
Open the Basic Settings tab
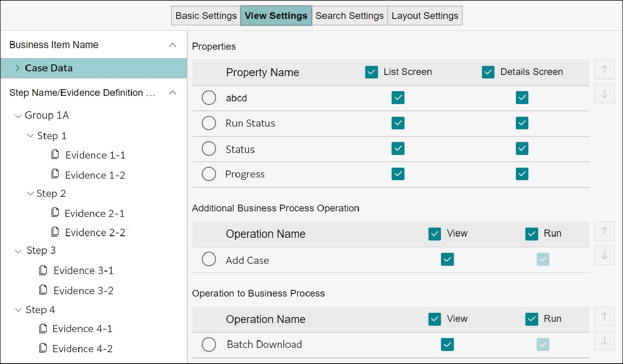tap(206, 16)
